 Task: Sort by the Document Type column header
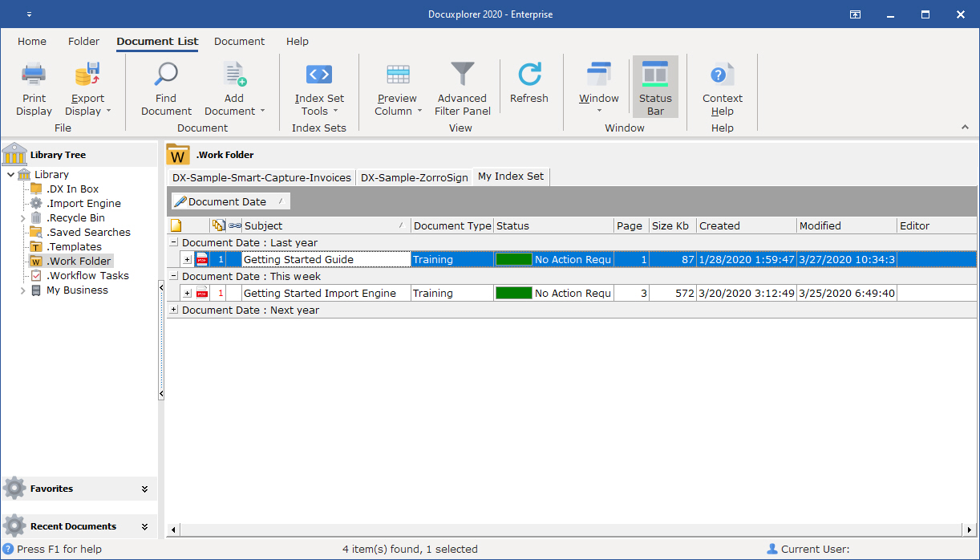pyautogui.click(x=452, y=225)
